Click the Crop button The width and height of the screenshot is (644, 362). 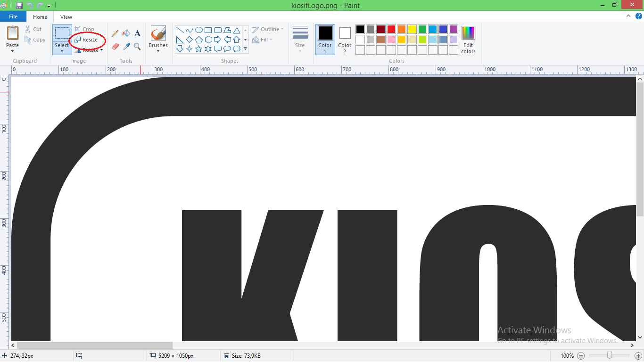[85, 29]
